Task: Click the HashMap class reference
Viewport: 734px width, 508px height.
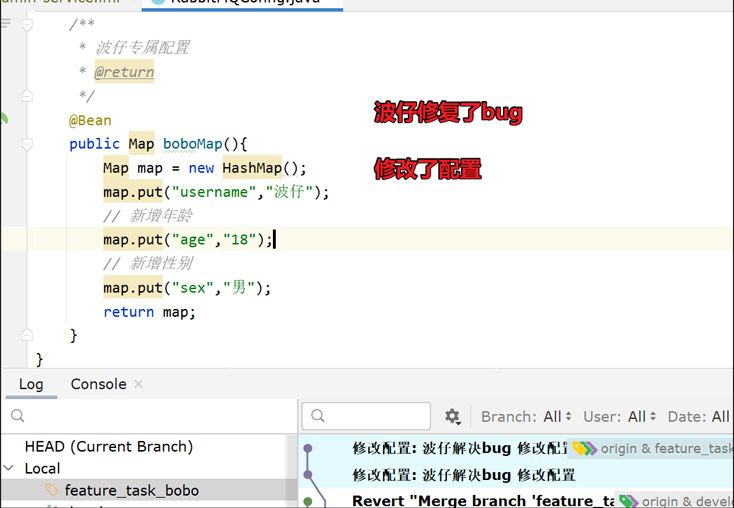Action: [252, 168]
